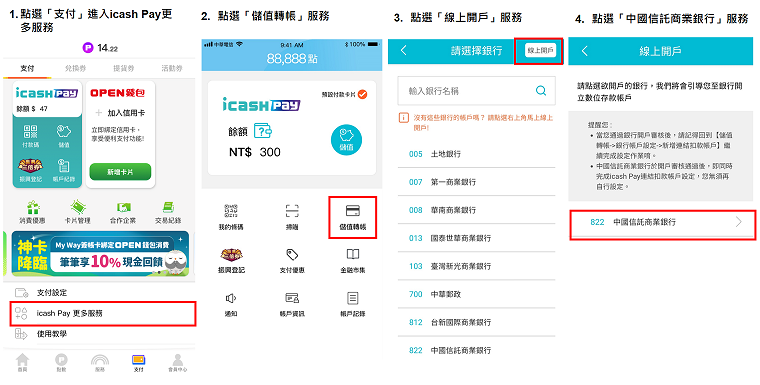Switch to the 活動券 tab
Image resolution: width=760 pixels, height=385 pixels.
pos(172,68)
